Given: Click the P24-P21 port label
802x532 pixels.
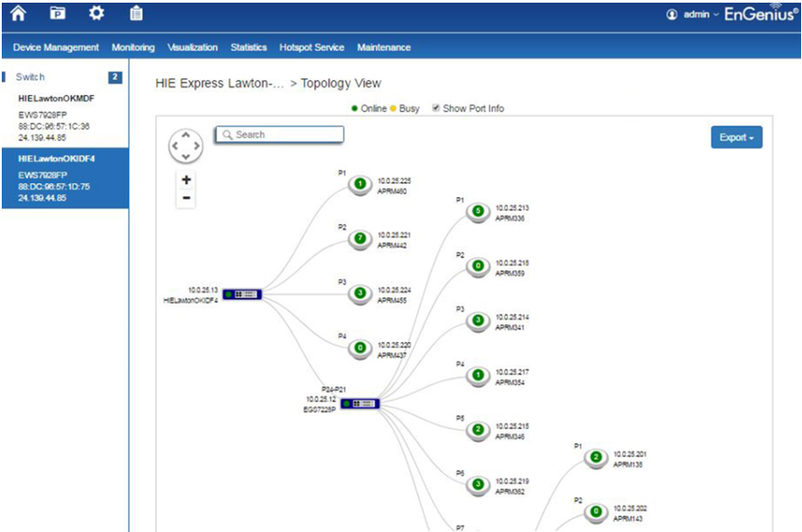Looking at the screenshot, I should click(x=333, y=389).
